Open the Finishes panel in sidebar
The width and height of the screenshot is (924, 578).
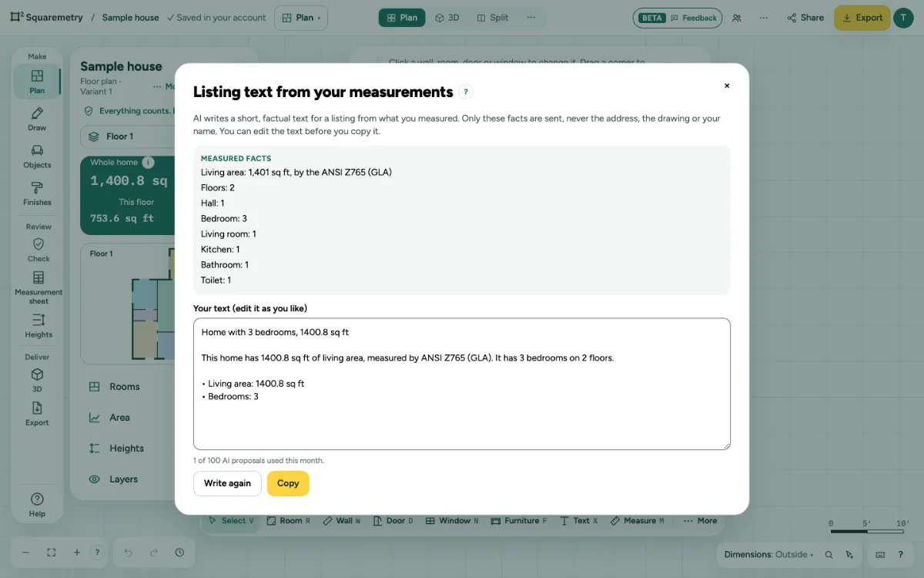(37, 193)
